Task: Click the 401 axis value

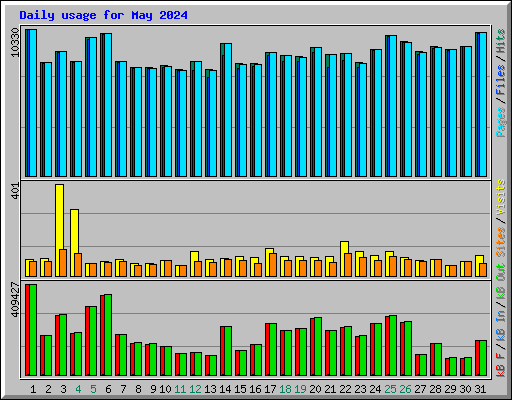Action: point(15,191)
